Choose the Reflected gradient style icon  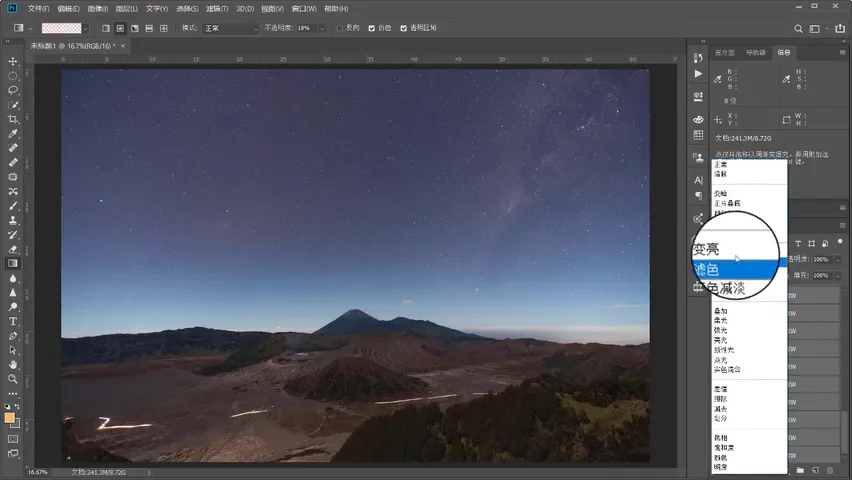[149, 28]
